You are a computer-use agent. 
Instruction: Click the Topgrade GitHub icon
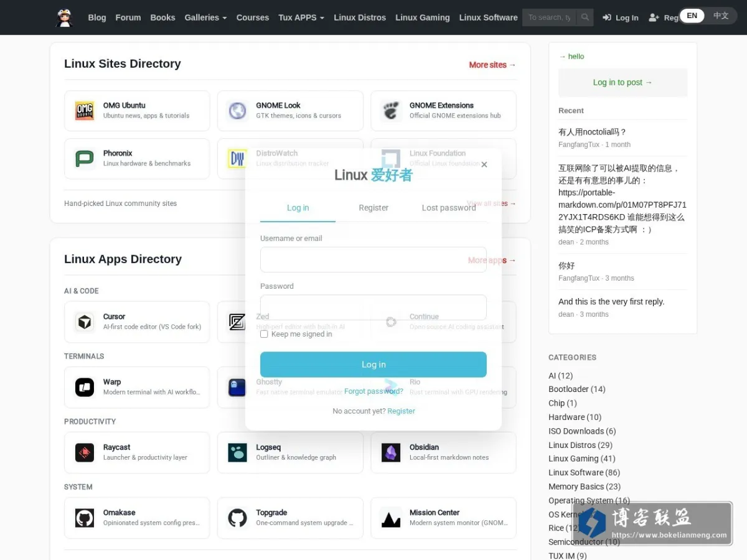(237, 518)
